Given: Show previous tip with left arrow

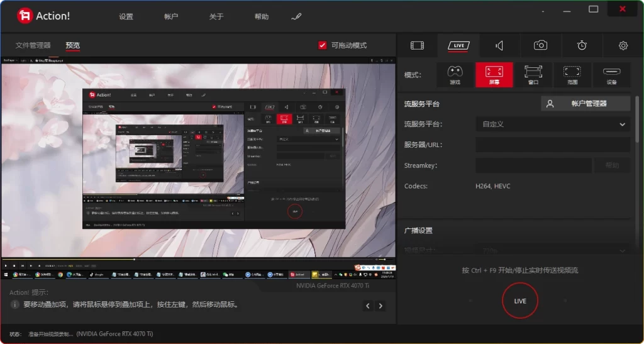Looking at the screenshot, I should click(x=368, y=306).
